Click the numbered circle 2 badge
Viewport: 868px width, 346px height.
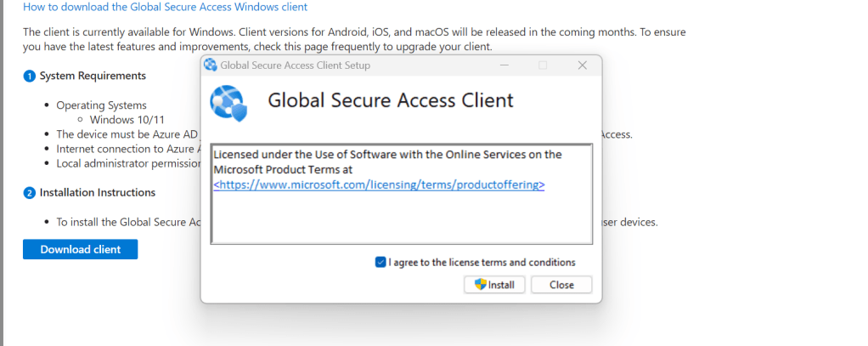30,193
